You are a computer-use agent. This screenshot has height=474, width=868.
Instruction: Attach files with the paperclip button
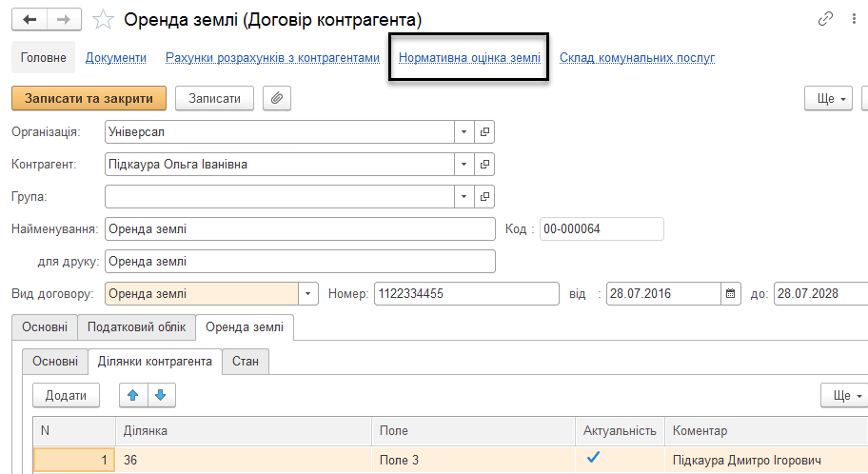pyautogui.click(x=277, y=99)
